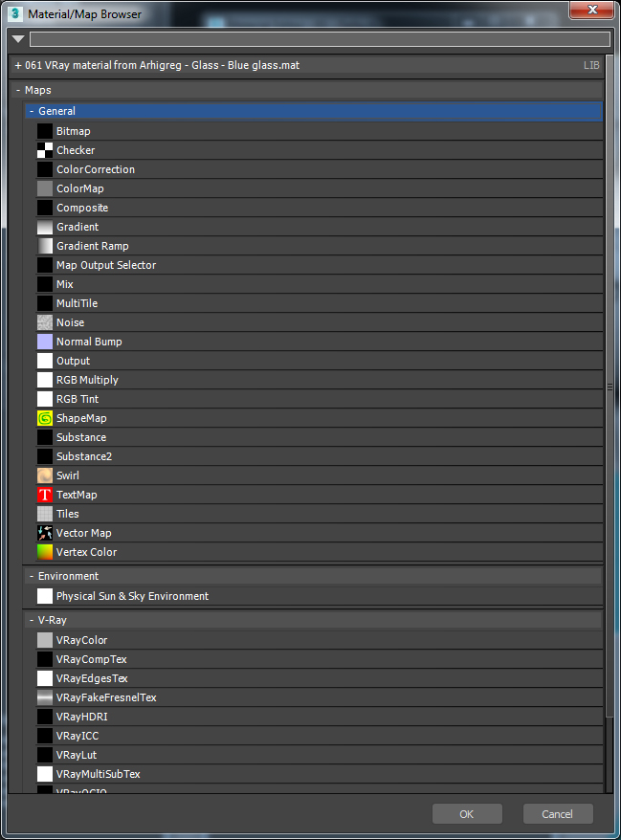Screen dimensions: 621x840
Task: Click the red TextMap T icon
Action: 45,495
